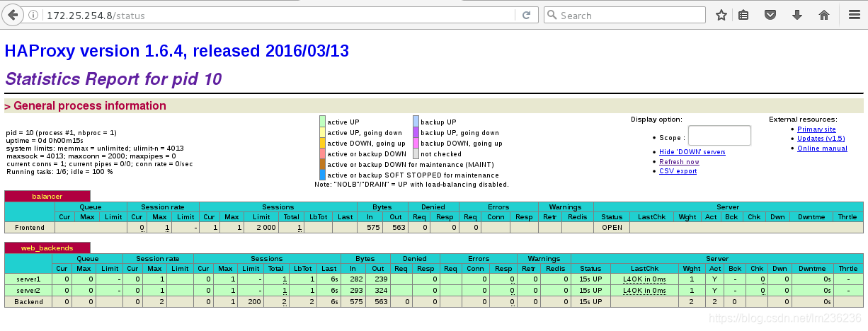Click the balancer proxy header
Viewport: 868px width, 331px height.
[x=47, y=196]
